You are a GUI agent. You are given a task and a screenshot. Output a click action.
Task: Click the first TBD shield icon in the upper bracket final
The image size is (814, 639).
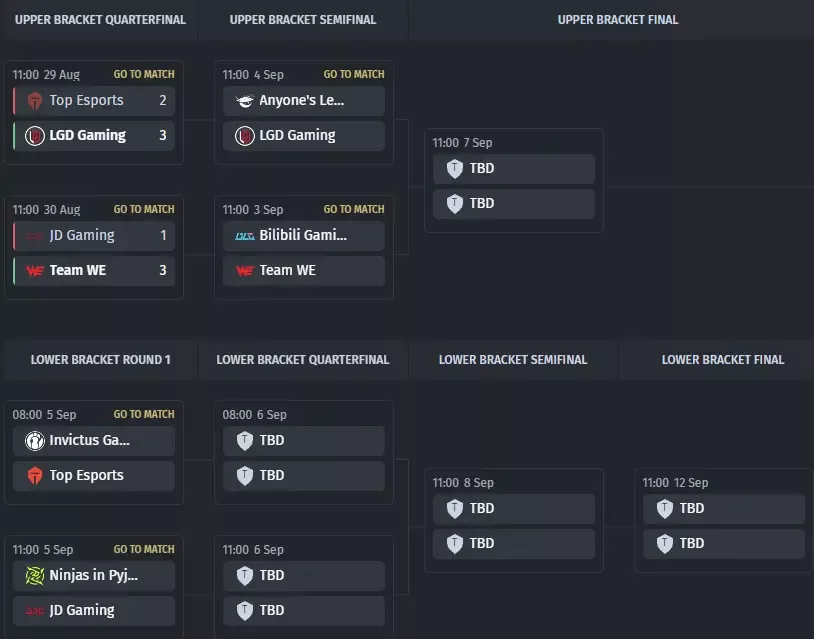(455, 169)
